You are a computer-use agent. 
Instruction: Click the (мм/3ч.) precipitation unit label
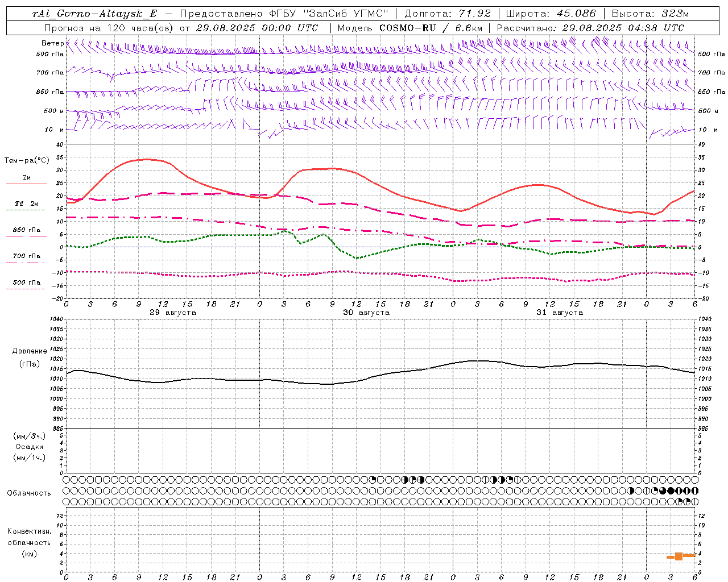tap(30, 436)
